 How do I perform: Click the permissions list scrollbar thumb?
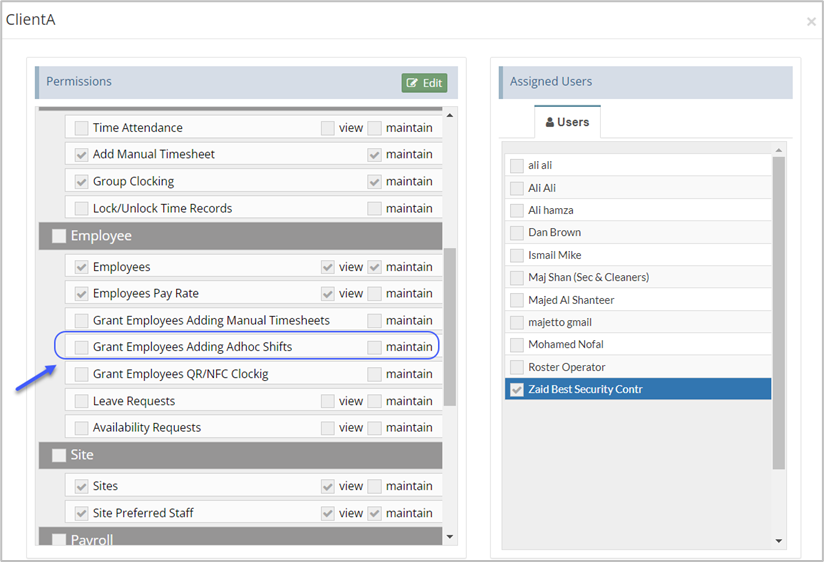click(x=450, y=326)
